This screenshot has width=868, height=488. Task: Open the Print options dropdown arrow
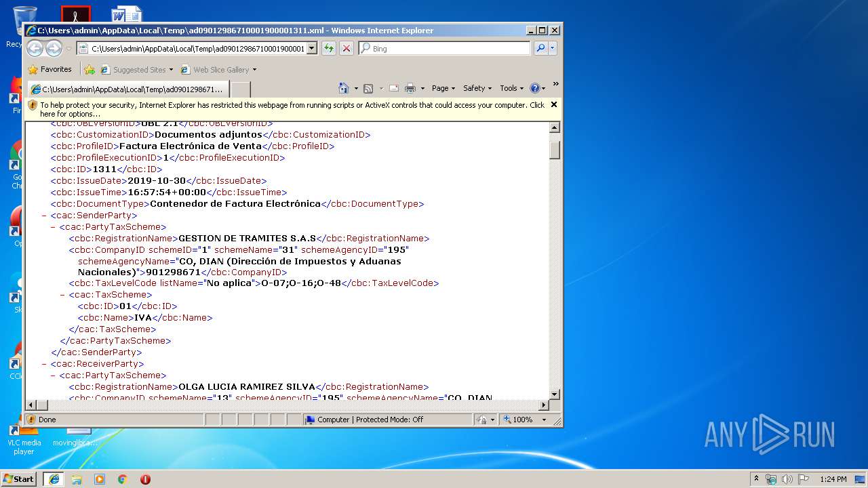coord(422,88)
